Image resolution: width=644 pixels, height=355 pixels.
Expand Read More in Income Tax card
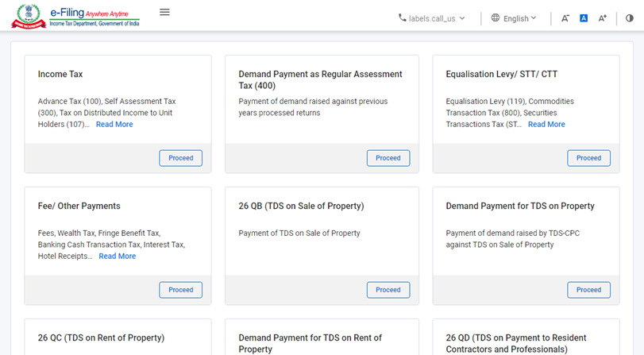(114, 125)
